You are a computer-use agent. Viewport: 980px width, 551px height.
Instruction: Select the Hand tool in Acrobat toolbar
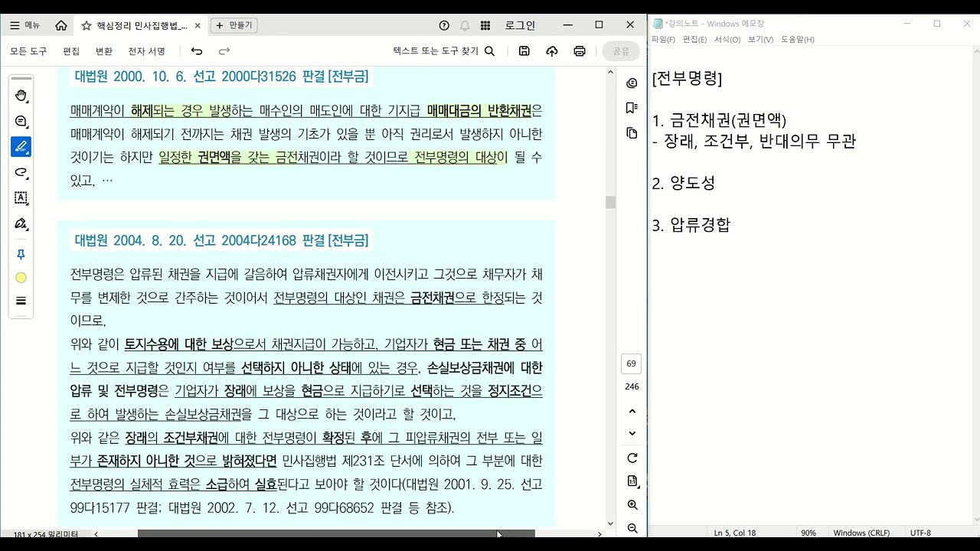21,96
